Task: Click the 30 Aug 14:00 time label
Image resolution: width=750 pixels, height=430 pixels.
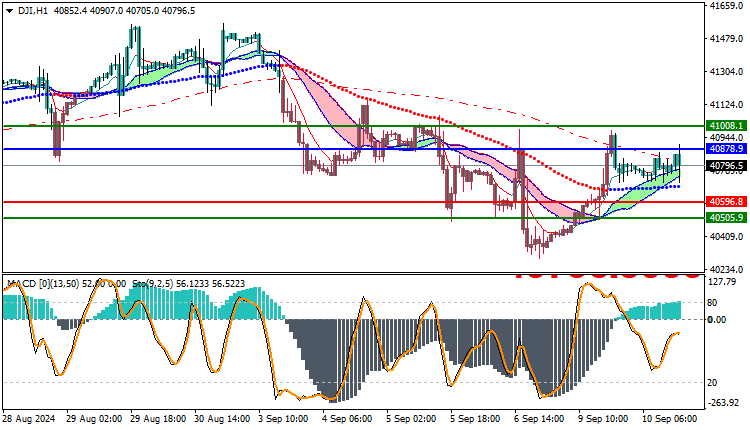Action: 222,419
